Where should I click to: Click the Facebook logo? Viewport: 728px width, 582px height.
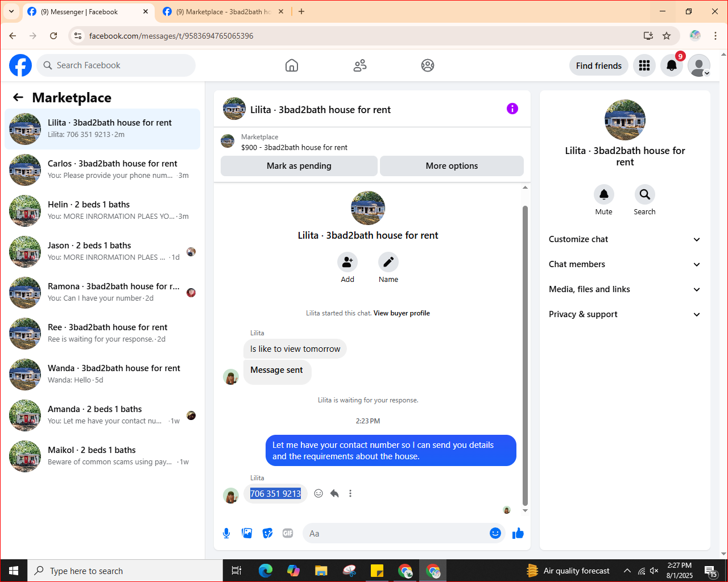20,65
